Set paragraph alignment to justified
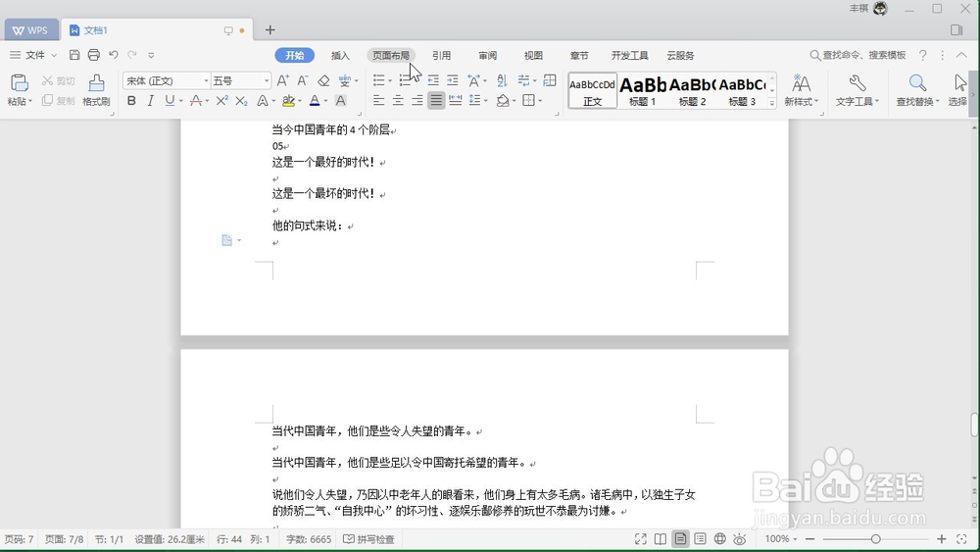Viewport: 980px width, 552px height. coord(436,100)
